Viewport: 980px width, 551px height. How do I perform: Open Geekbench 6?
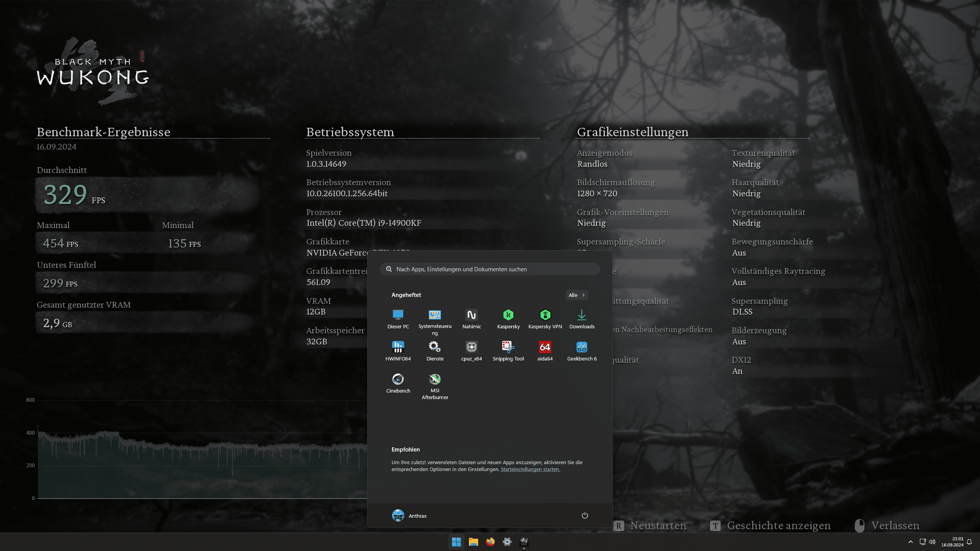coord(581,351)
